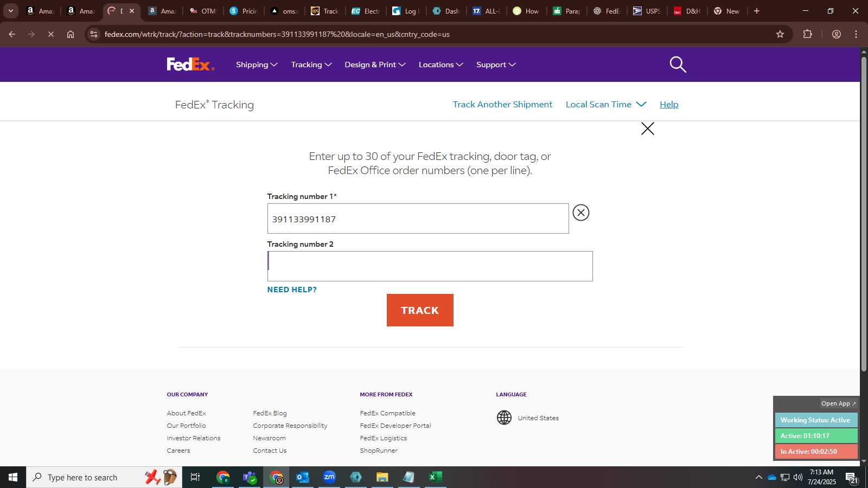Open Newsroom footer link
This screenshot has height=488, width=868.
tap(269, 438)
